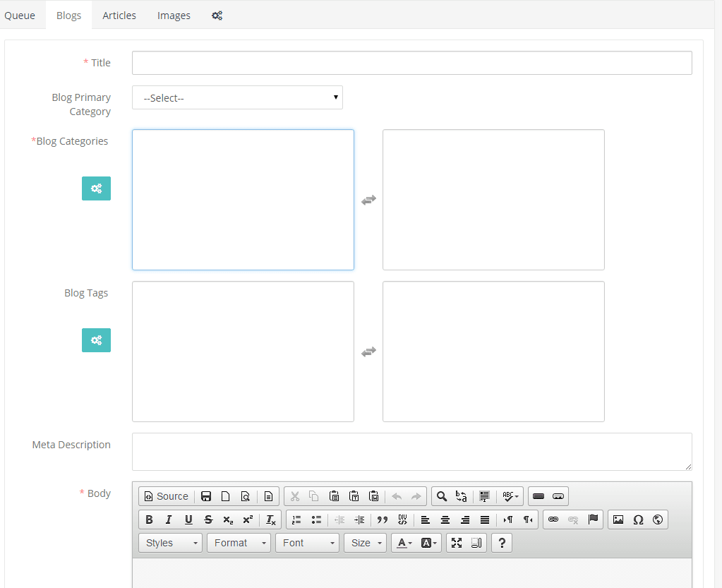Open the text color picker
The width and height of the screenshot is (722, 588).
pyautogui.click(x=404, y=543)
